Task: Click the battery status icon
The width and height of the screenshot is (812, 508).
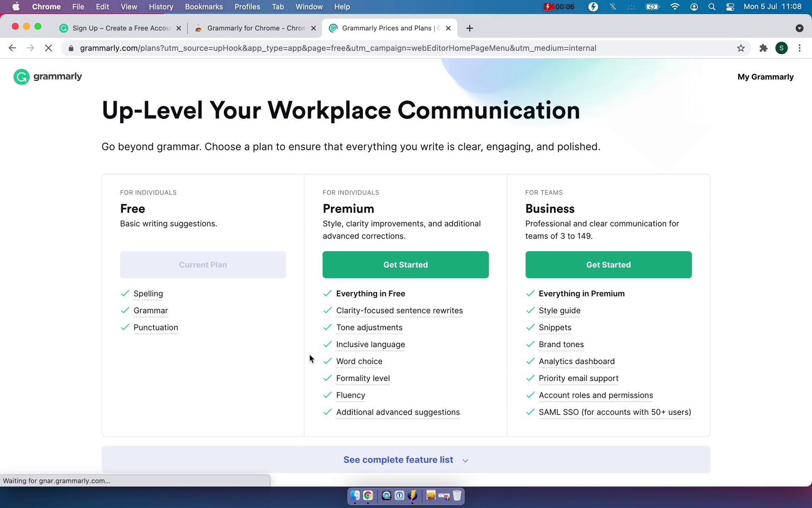Action: [653, 7]
